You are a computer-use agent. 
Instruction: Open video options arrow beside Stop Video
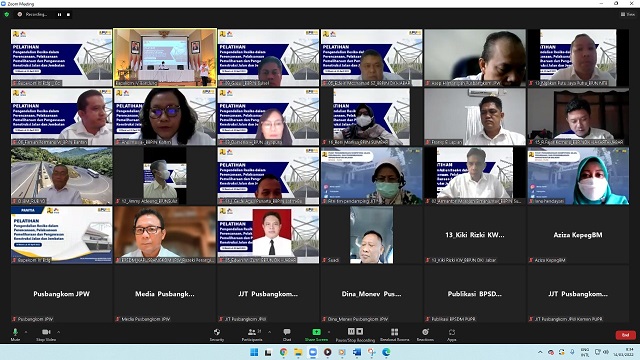click(x=58, y=332)
